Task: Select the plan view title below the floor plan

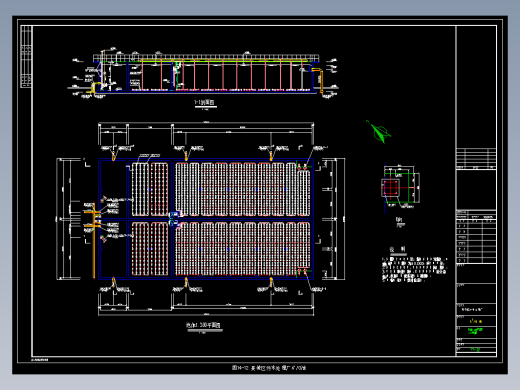Action: point(203,325)
